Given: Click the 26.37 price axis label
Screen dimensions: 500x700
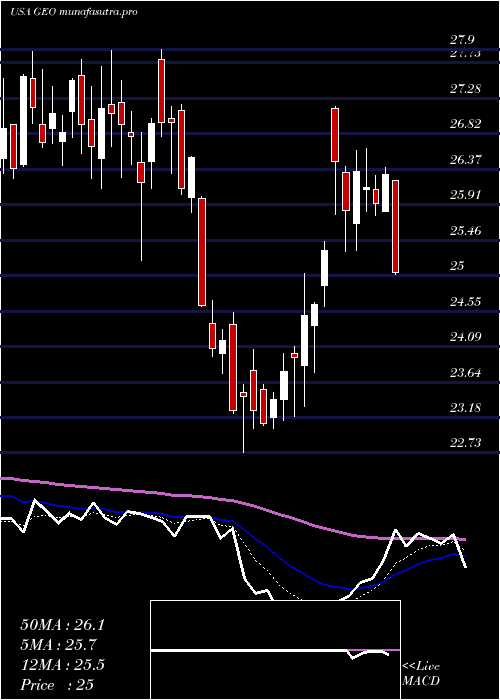Looking at the screenshot, I should [x=465, y=159].
